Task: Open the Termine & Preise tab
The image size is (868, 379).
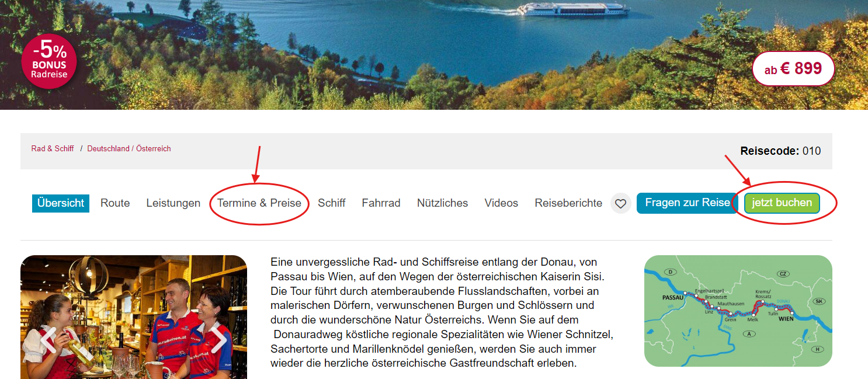Action: coord(259,203)
